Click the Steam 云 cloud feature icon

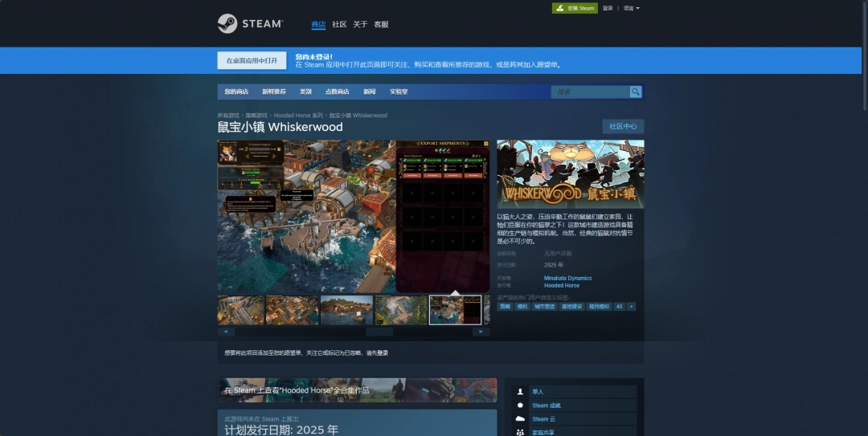tap(520, 419)
